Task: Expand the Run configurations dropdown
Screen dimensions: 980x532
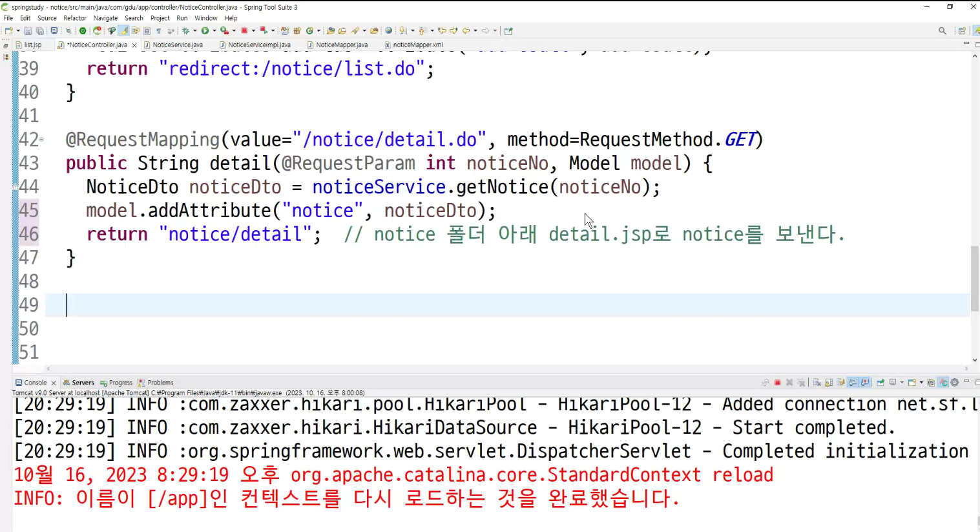Action: click(x=214, y=30)
